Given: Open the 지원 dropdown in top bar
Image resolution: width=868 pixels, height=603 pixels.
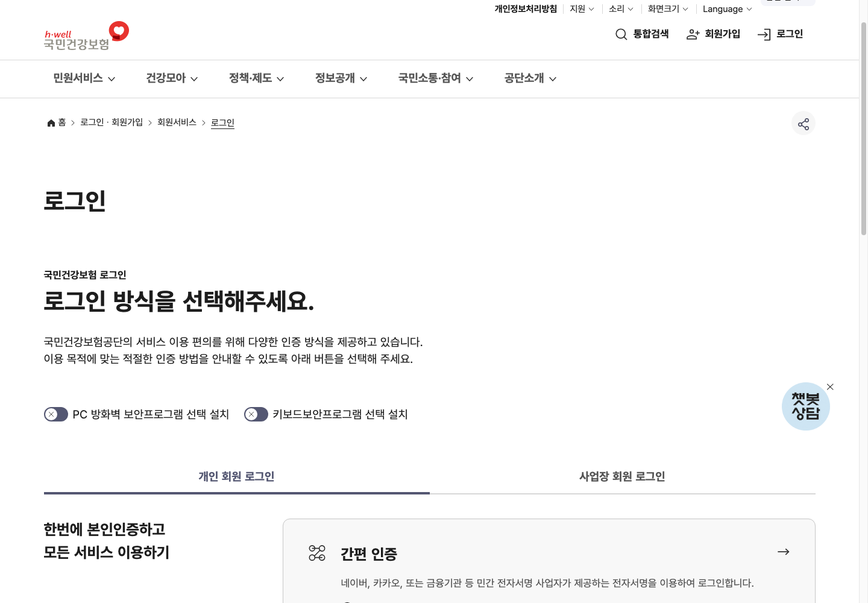Looking at the screenshot, I should click(x=582, y=9).
